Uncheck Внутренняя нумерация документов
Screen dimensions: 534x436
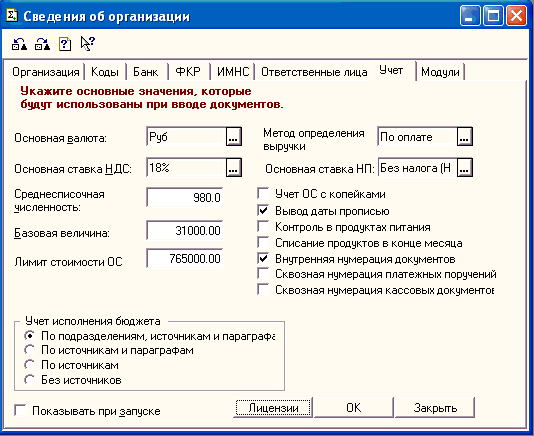coord(263,259)
